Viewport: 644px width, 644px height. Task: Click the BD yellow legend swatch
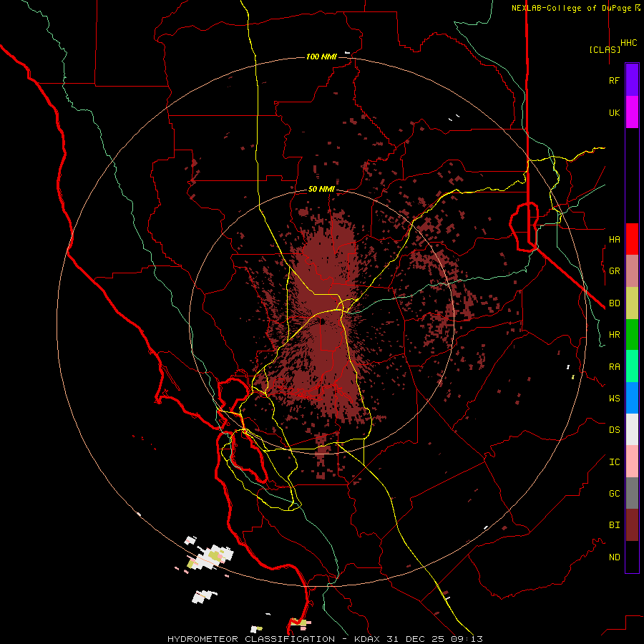pos(632,303)
